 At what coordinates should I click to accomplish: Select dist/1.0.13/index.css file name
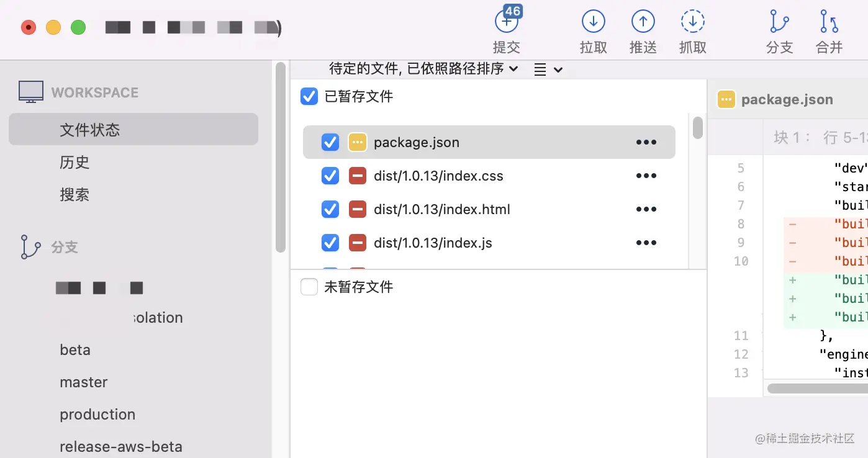point(438,176)
